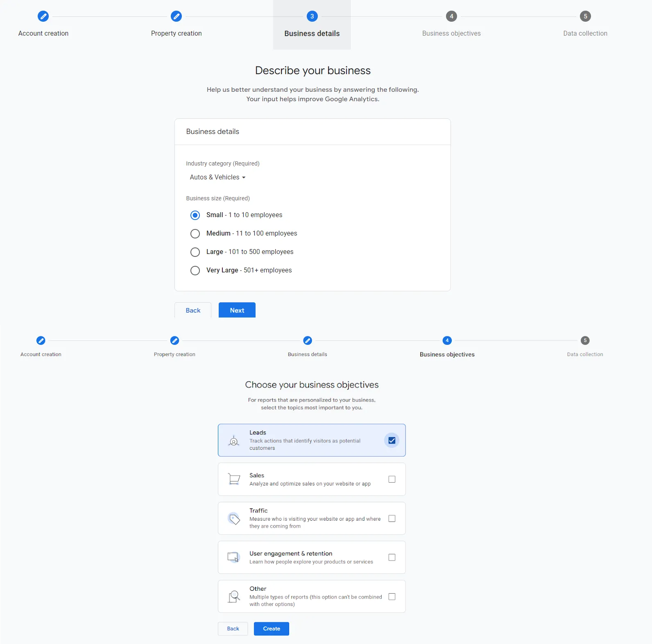Image resolution: width=652 pixels, height=644 pixels.
Task: Tick the Traffic objective checkbox
Action: [392, 519]
